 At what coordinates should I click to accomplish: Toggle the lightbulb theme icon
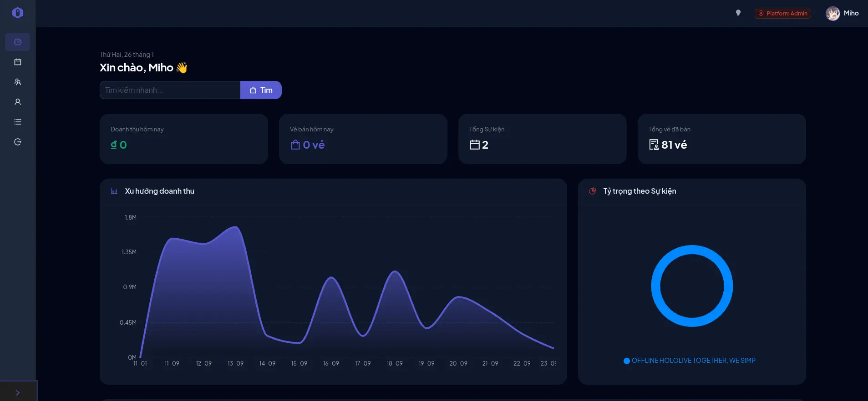738,13
